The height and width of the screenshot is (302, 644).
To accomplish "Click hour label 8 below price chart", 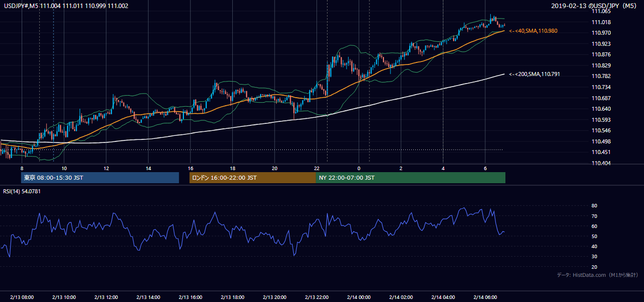I will 22,168.
